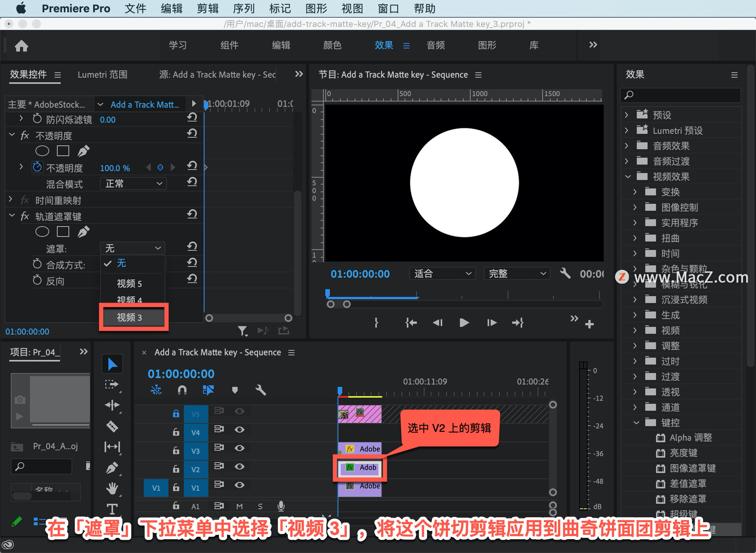
Task: Select the Track Select Forward tool
Action: [112, 384]
